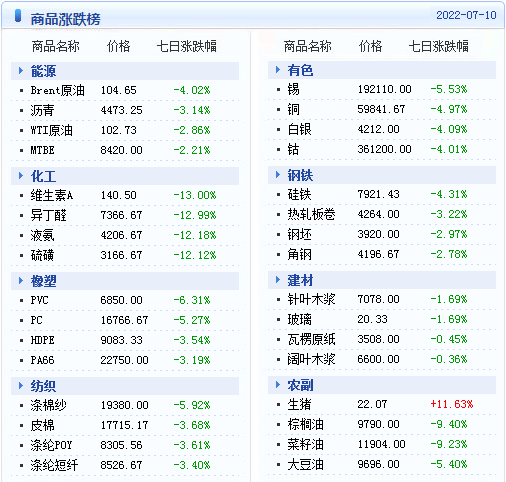The height and width of the screenshot is (482, 506).
Task: Expand the 建材 category arrow
Action: [x=278, y=280]
